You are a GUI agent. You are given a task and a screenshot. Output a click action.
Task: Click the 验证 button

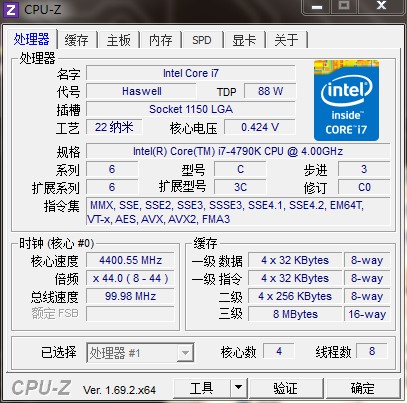(x=286, y=388)
